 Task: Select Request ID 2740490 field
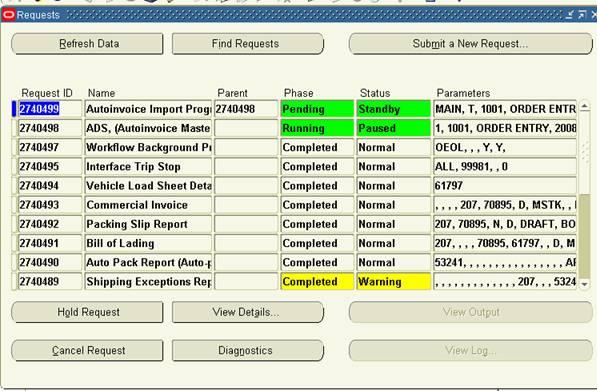50,262
